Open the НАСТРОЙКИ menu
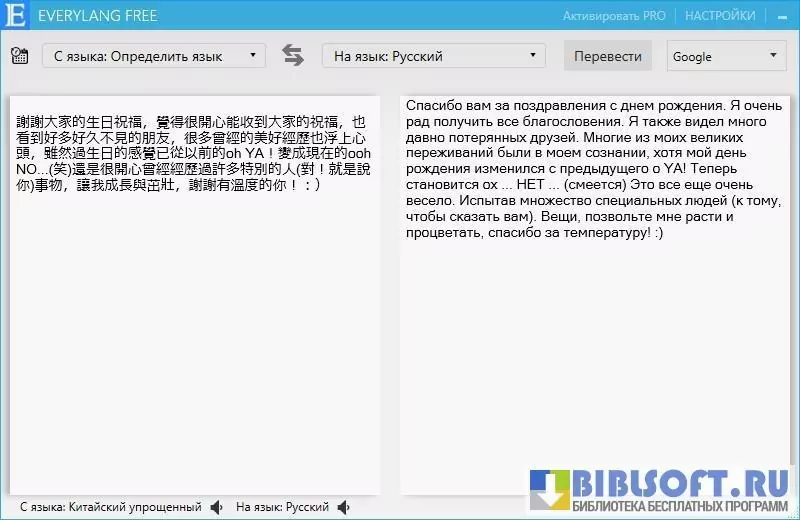Image resolution: width=800 pixels, height=520 pixels. (720, 16)
